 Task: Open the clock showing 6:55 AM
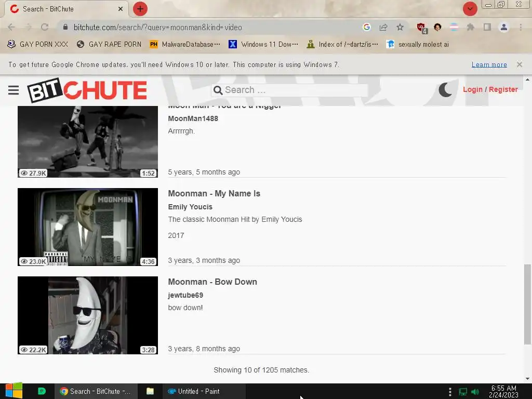tap(503, 391)
